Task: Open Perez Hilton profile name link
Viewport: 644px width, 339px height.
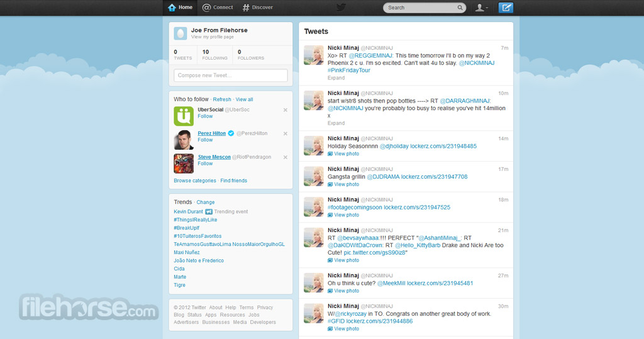Action: [x=211, y=133]
